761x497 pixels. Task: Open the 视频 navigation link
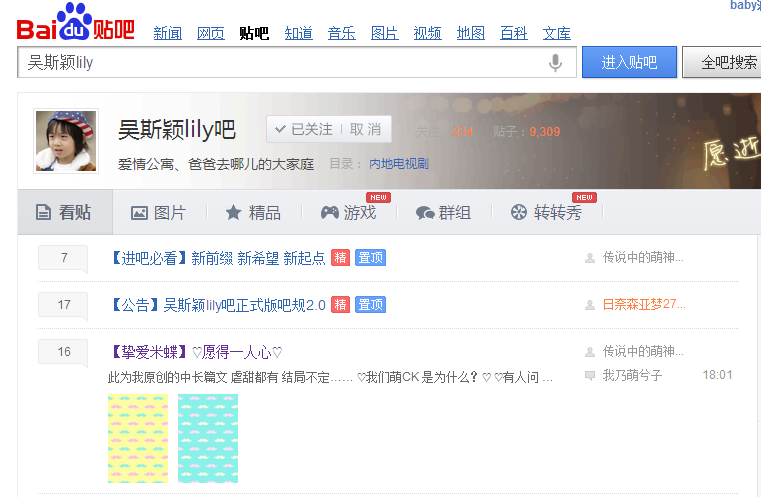427,33
